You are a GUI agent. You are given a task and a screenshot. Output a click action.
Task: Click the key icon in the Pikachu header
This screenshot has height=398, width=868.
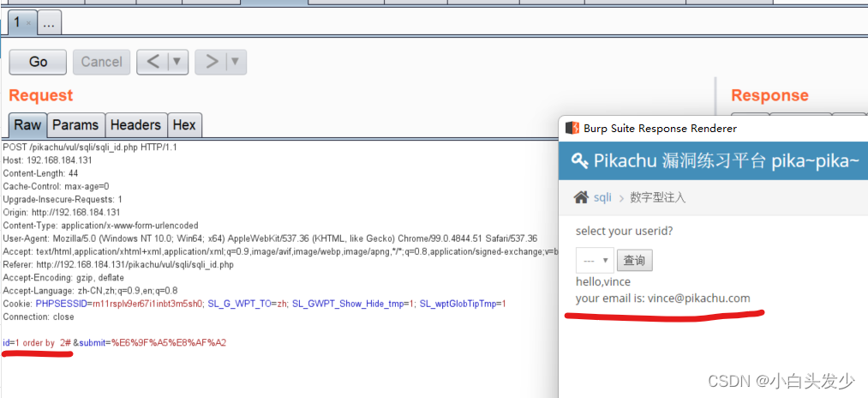pyautogui.click(x=579, y=161)
